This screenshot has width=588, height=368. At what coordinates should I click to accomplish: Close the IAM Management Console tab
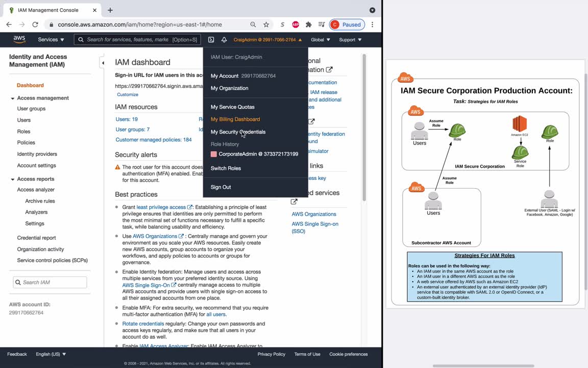point(94,10)
